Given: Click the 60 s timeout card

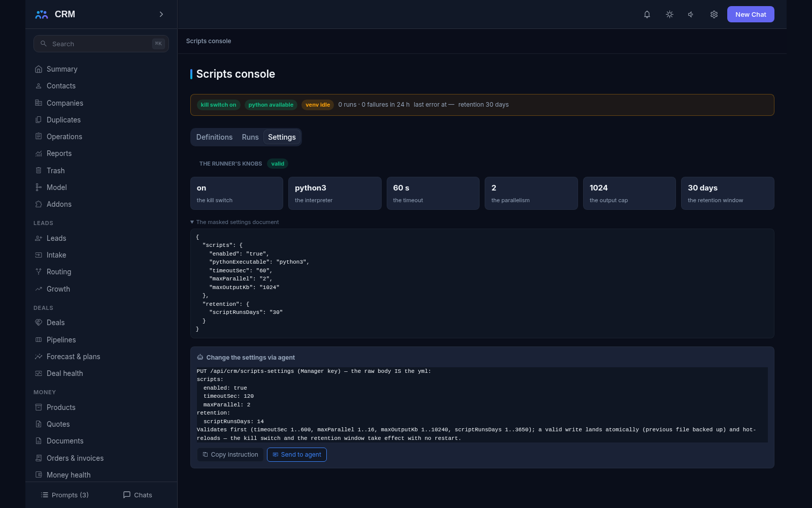Looking at the screenshot, I should 433,193.
